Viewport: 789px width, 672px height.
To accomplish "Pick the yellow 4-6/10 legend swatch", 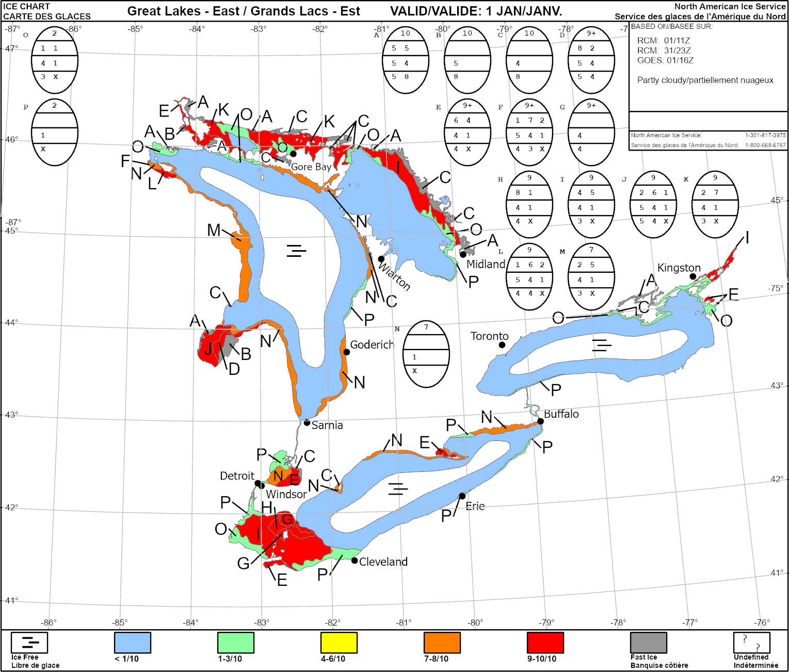I will tap(339, 643).
